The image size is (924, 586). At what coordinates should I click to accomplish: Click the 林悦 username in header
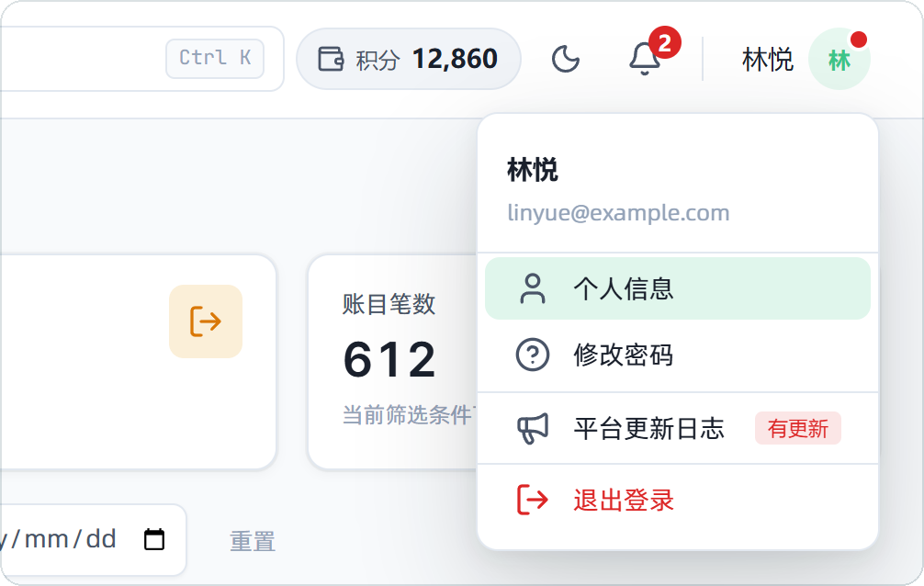click(x=767, y=60)
